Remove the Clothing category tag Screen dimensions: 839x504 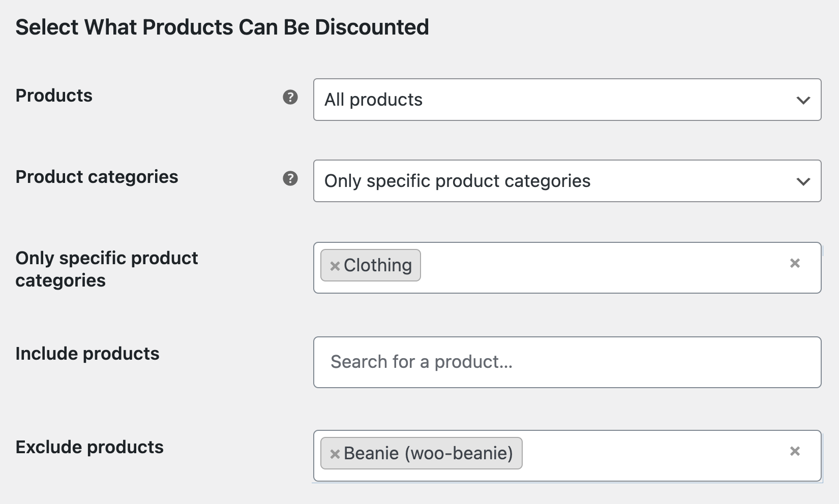coord(334,265)
